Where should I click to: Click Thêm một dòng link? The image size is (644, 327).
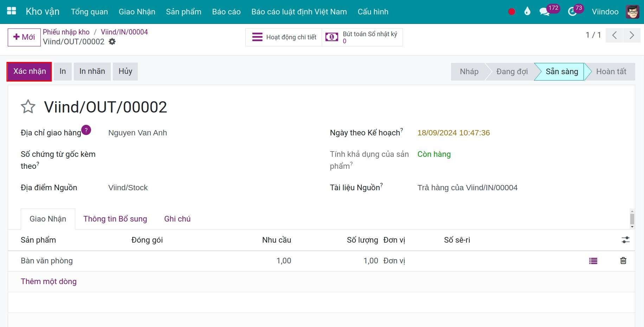click(x=49, y=281)
